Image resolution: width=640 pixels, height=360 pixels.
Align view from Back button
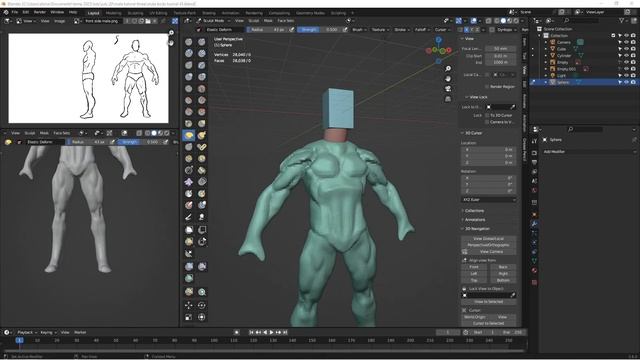point(503,267)
